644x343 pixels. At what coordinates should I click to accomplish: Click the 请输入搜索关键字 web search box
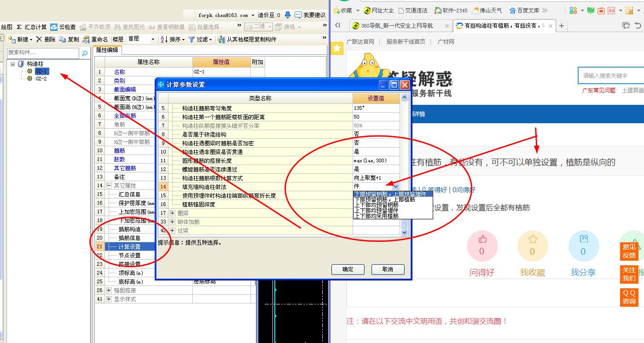[611, 75]
